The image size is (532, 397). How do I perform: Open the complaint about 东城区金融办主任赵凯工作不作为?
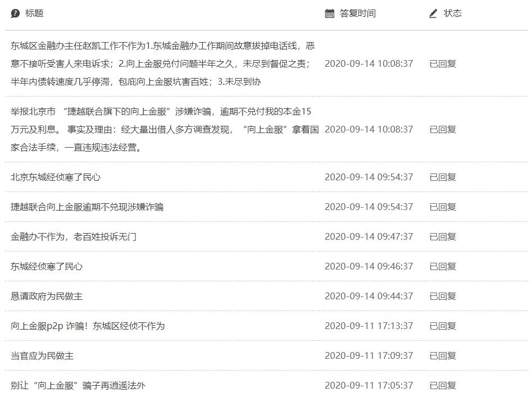pos(157,64)
